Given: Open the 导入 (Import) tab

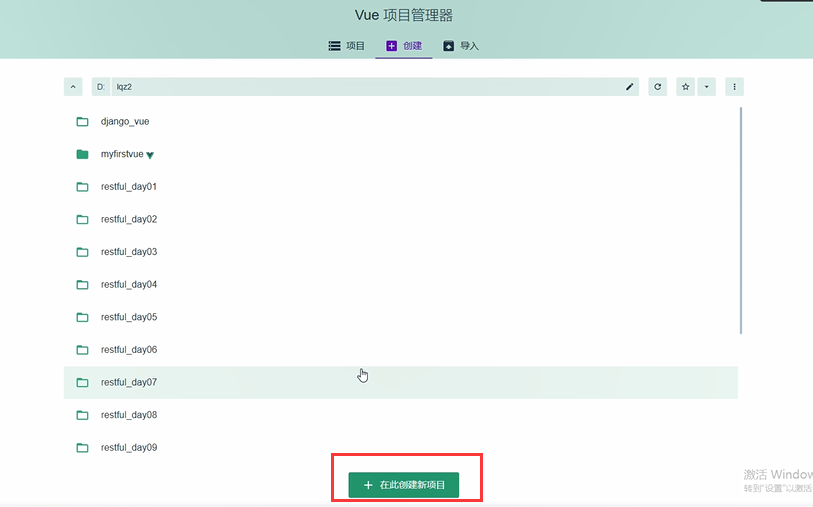Looking at the screenshot, I should click(460, 46).
